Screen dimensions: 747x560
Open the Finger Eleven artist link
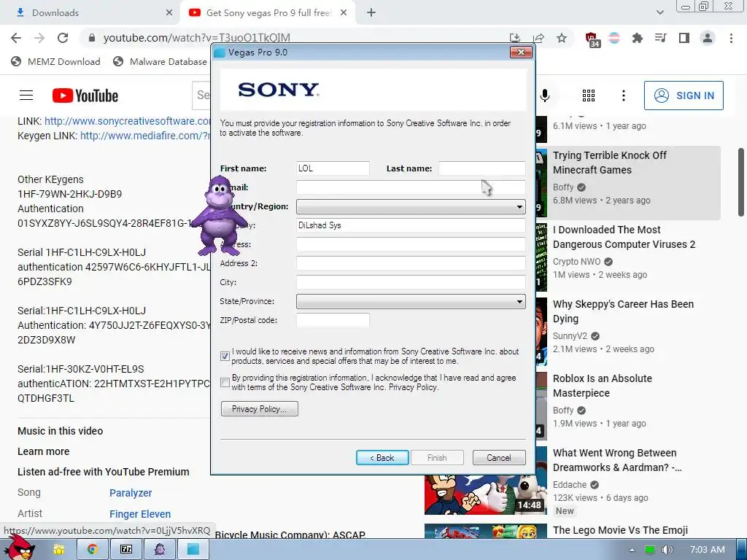point(140,514)
